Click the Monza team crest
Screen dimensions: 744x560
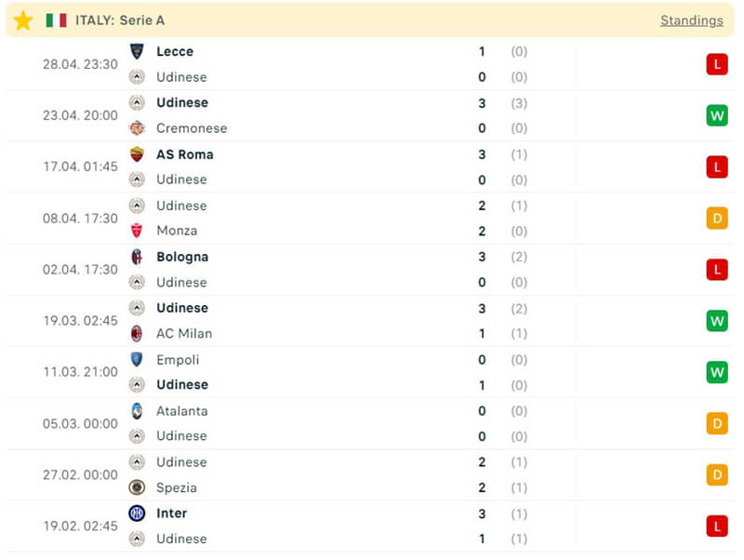(x=137, y=231)
